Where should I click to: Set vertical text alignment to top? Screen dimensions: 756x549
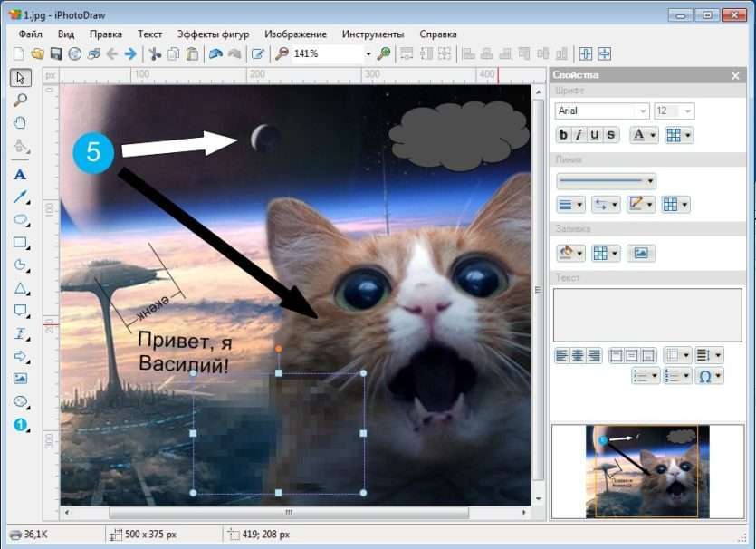(616, 356)
